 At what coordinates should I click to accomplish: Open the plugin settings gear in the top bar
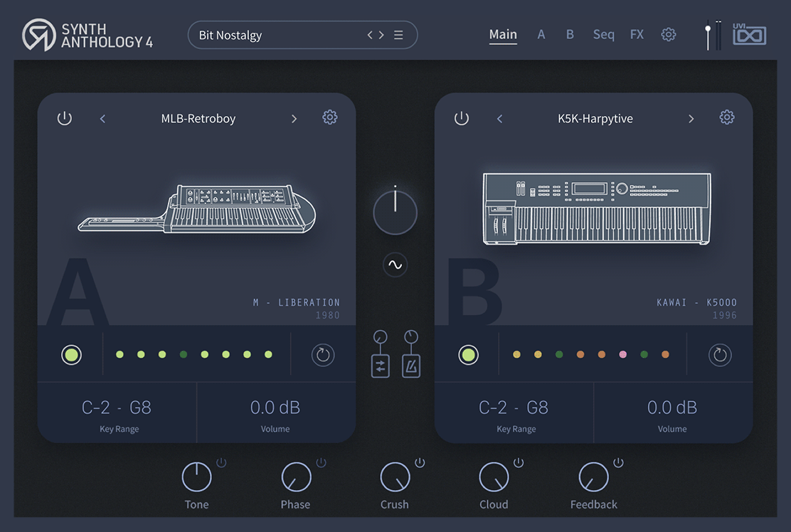click(668, 33)
